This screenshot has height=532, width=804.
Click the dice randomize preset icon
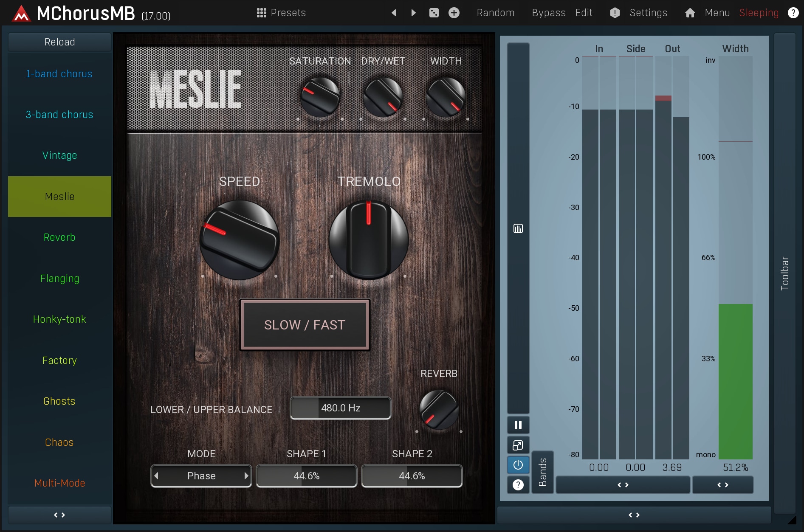(434, 13)
